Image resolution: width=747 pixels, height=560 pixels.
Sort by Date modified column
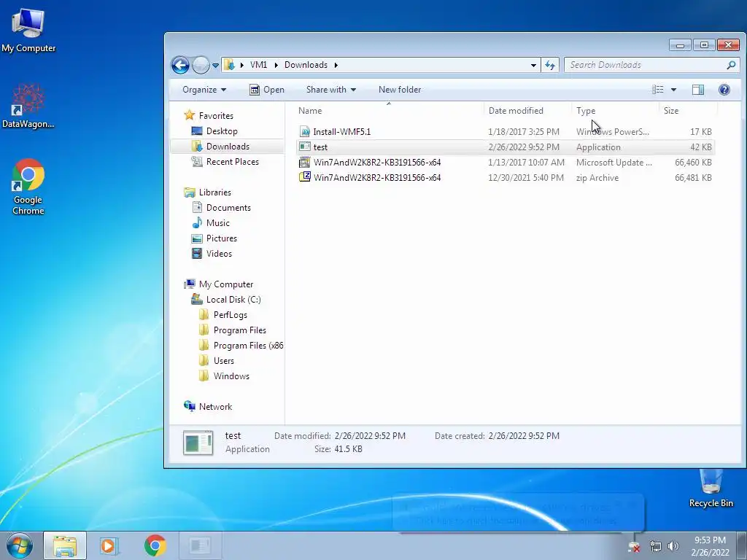coord(516,111)
